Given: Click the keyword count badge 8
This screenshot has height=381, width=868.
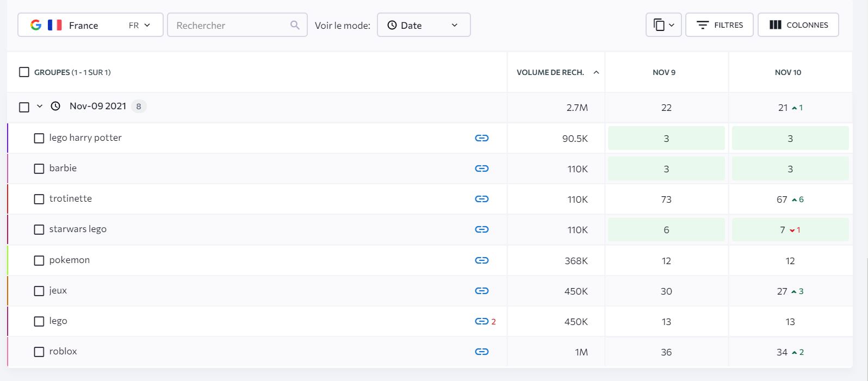Looking at the screenshot, I should 139,106.
